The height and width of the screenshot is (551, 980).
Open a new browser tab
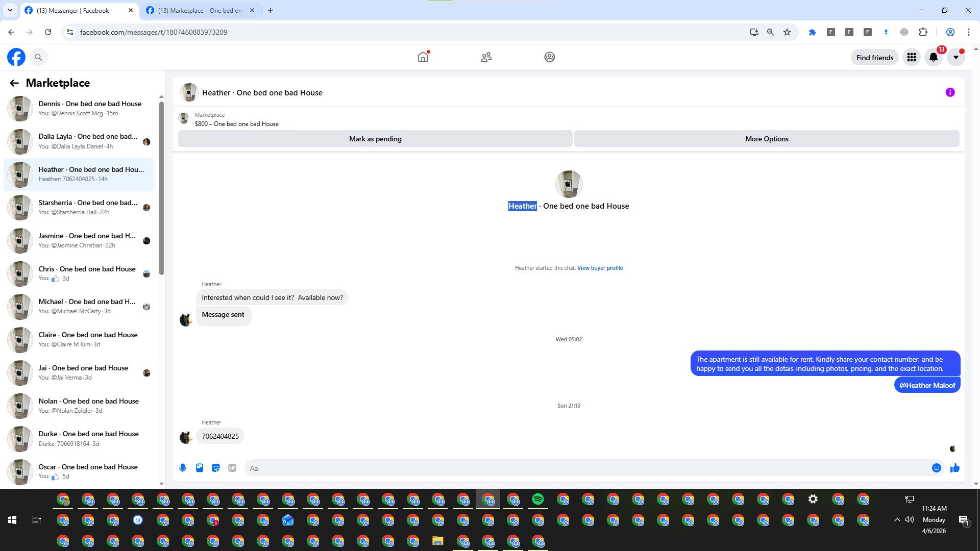click(271, 10)
